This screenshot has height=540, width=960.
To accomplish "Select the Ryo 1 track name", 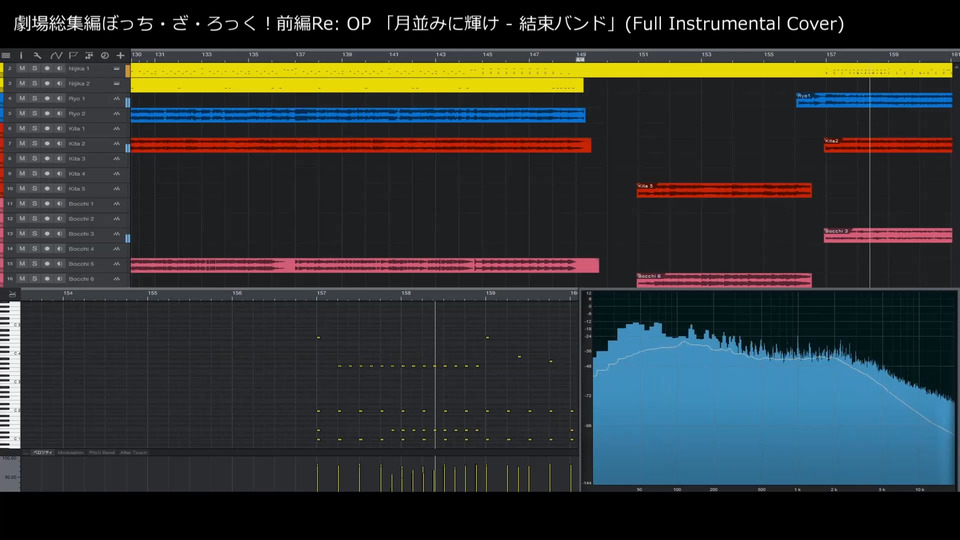I will (x=77, y=99).
